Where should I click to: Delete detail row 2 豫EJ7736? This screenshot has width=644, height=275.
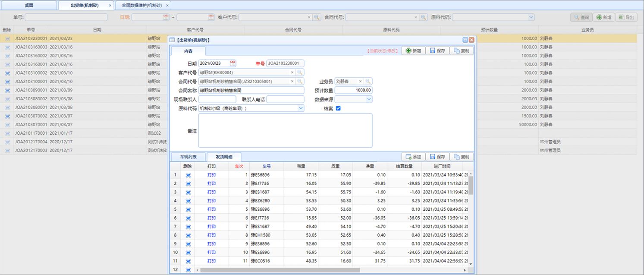pyautogui.click(x=188, y=183)
